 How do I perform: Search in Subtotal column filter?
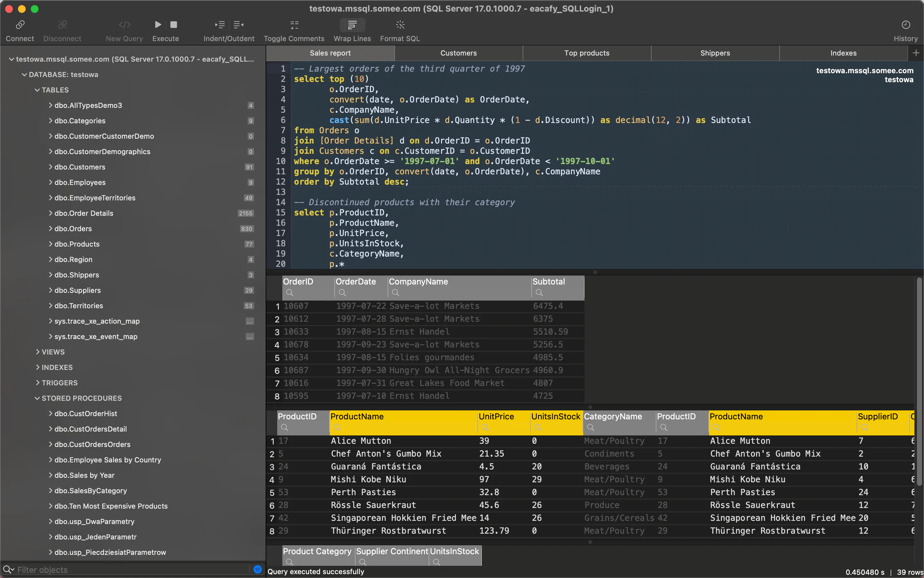539,293
